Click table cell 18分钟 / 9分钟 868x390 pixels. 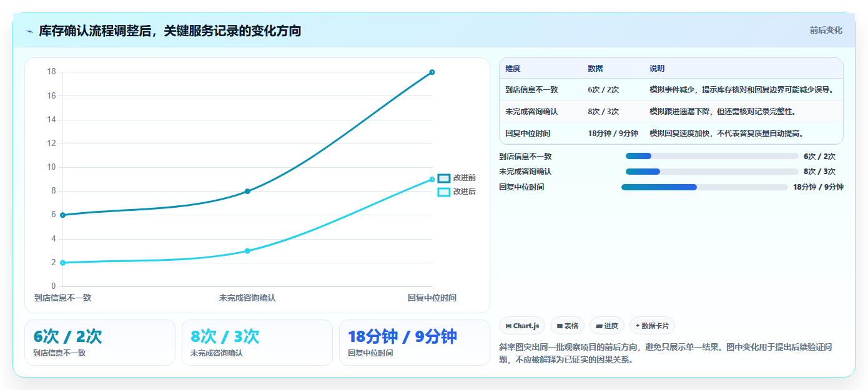coord(613,134)
